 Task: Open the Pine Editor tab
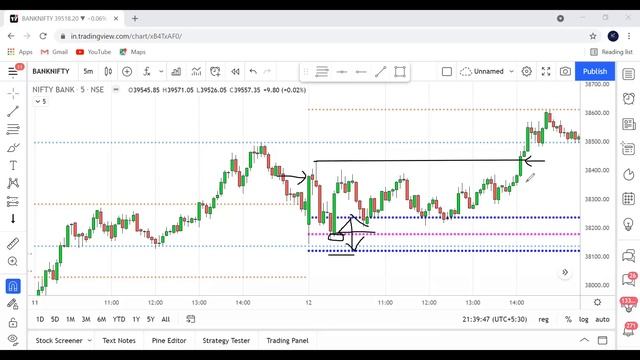click(x=169, y=340)
